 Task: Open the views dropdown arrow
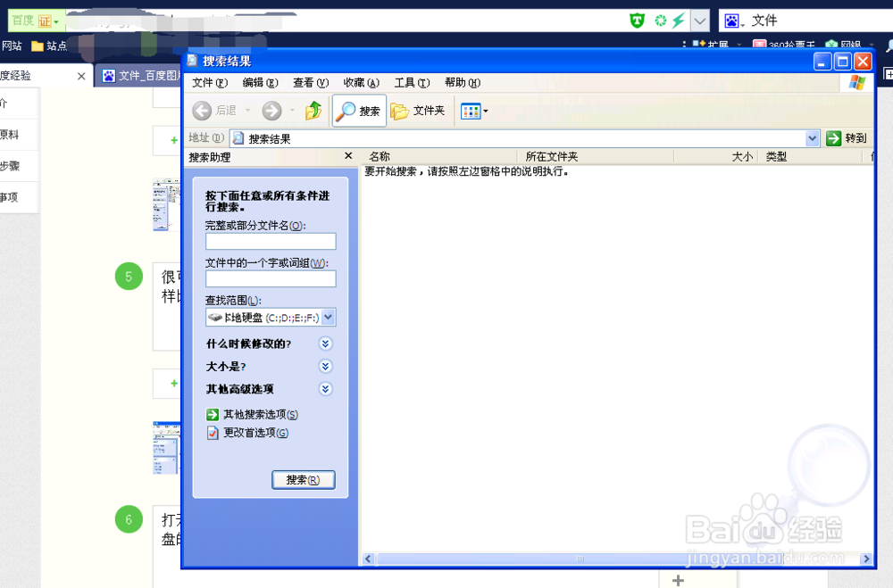(486, 111)
